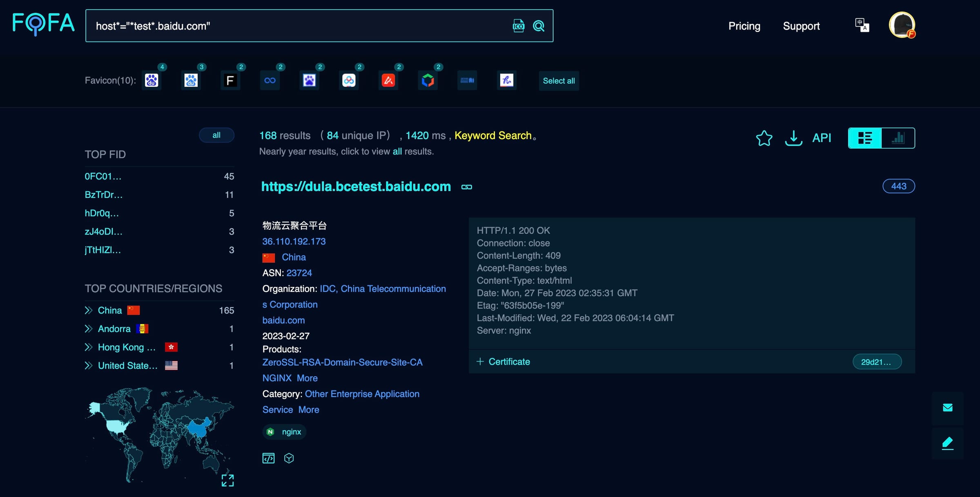The width and height of the screenshot is (980, 497).
Task: Open the API access panel
Action: pyautogui.click(x=822, y=138)
